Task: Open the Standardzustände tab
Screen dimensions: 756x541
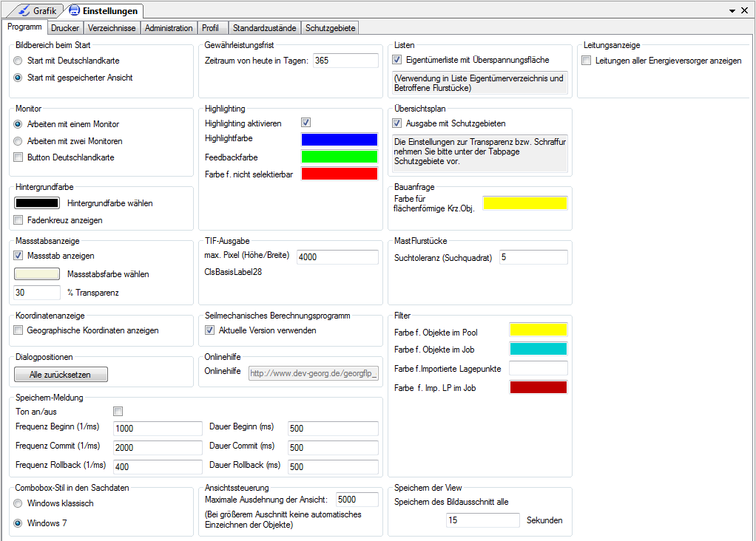Action: click(x=264, y=28)
